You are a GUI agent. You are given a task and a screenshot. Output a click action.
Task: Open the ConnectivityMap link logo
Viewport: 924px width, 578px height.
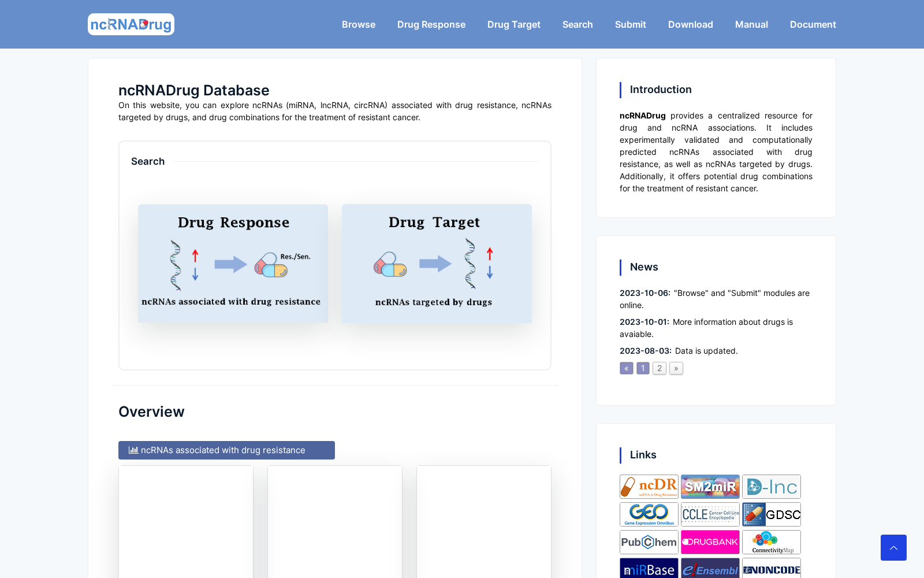pos(772,542)
